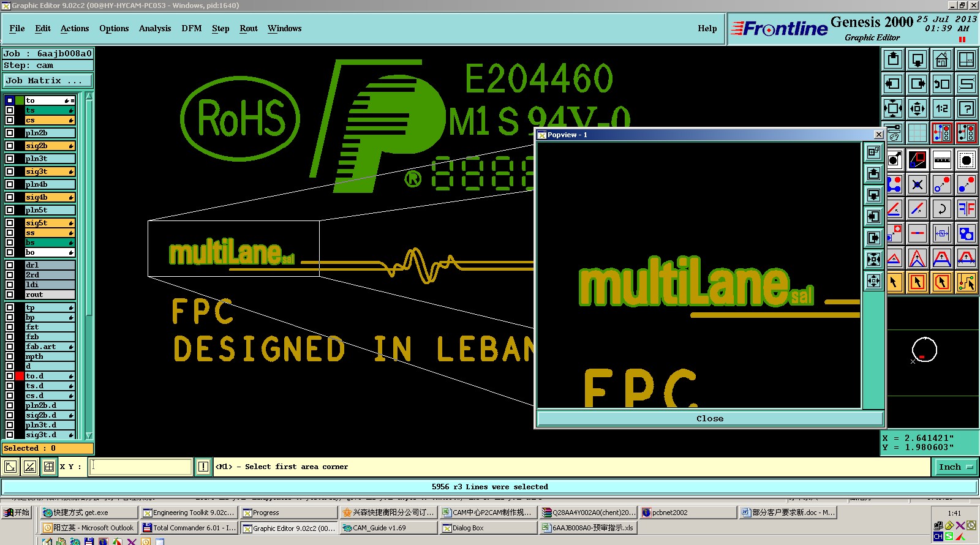Click the question mark help icon
Image resolution: width=980 pixels, height=545 pixels.
pos(967,108)
